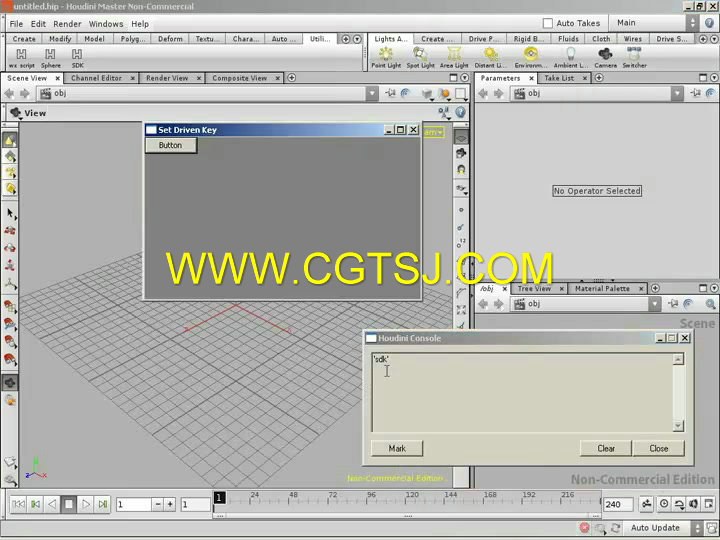Image resolution: width=720 pixels, height=540 pixels.
Task: Click the magnifier search icon in network pane
Action: 710,304
